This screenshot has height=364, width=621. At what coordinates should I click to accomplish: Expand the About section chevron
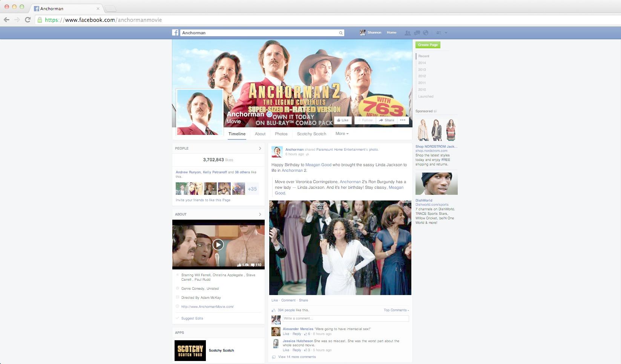click(260, 214)
